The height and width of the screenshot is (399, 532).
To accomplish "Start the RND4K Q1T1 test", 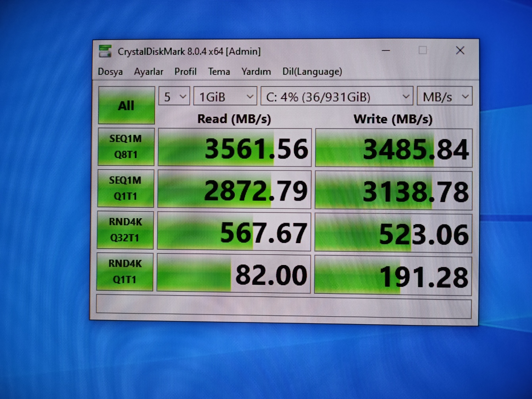I will pos(125,272).
